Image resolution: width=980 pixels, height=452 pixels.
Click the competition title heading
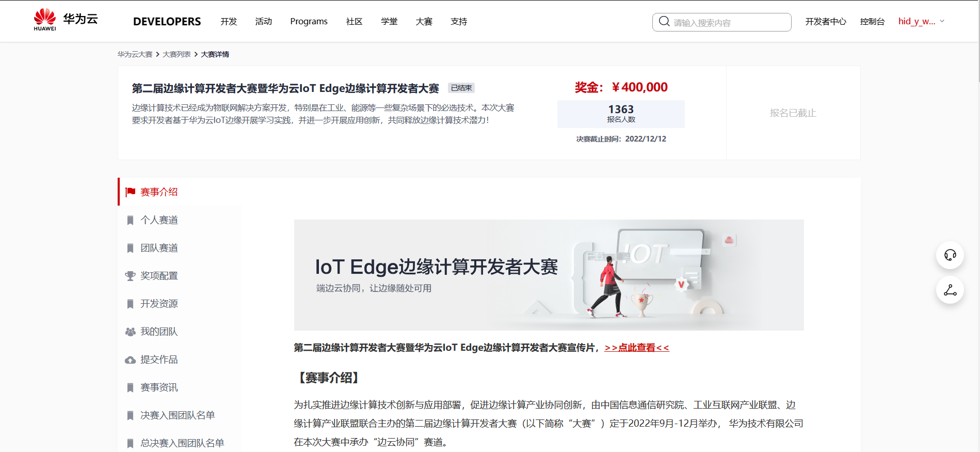[285, 88]
